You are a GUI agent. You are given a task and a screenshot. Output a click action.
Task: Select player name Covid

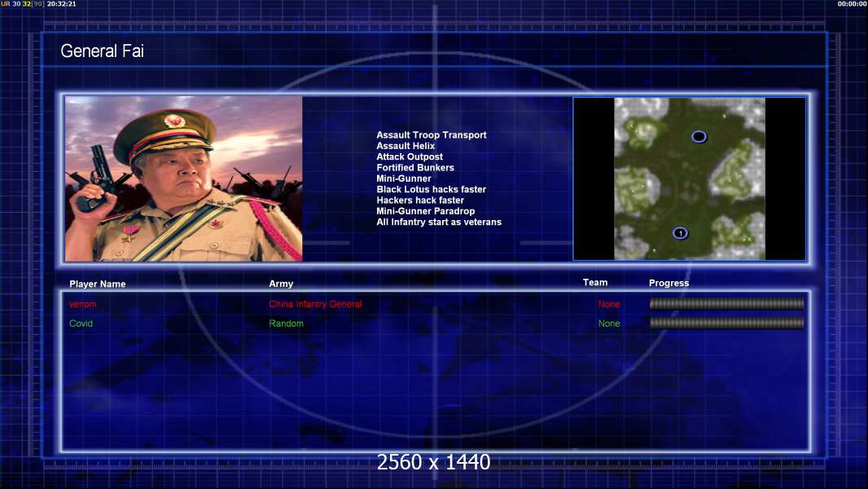tap(81, 324)
